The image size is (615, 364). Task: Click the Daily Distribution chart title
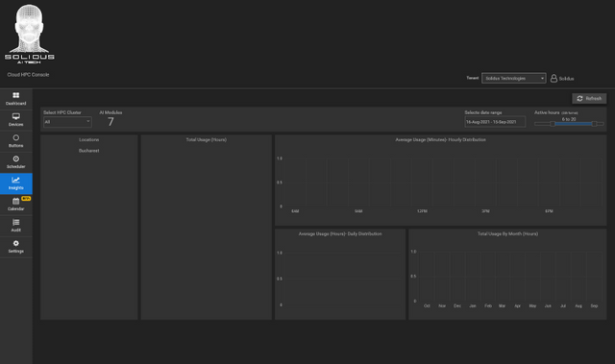tap(340, 234)
